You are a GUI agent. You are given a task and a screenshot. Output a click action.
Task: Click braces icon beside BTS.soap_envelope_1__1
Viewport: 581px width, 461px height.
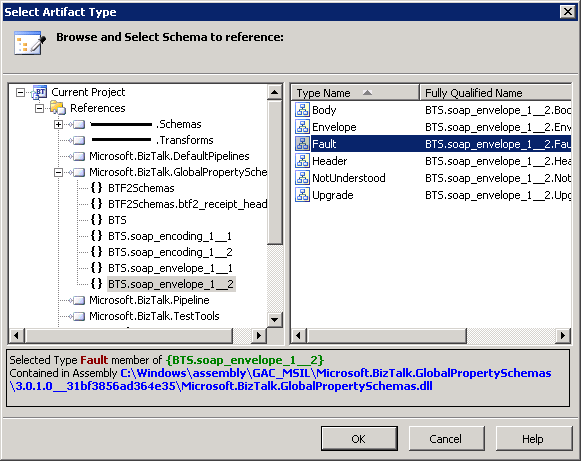click(x=96, y=268)
